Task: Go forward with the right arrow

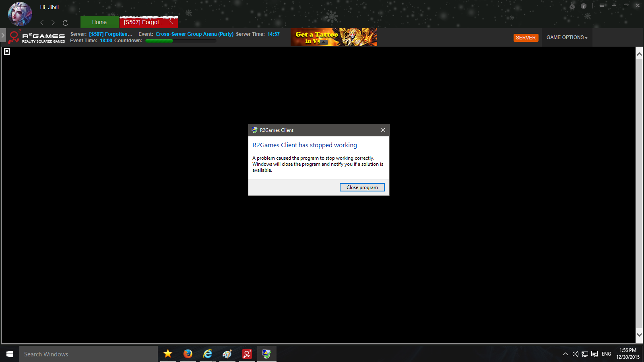Action: (x=53, y=23)
